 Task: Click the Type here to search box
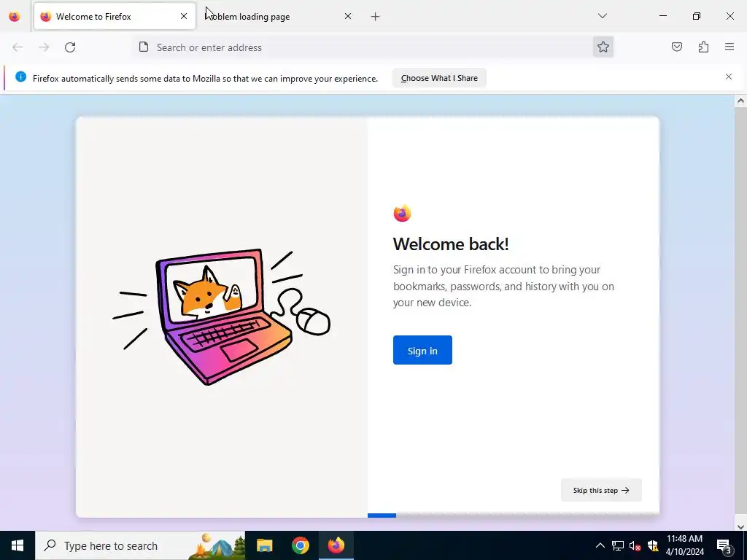coord(140,545)
